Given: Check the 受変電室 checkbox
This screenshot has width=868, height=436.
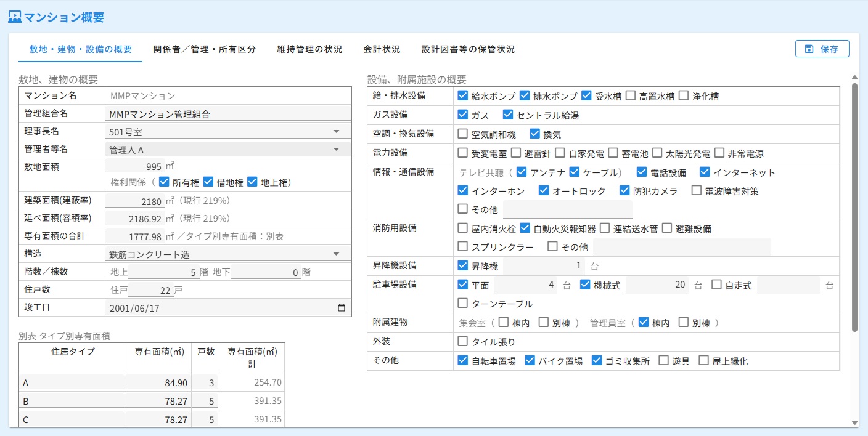Looking at the screenshot, I should click(x=463, y=153).
